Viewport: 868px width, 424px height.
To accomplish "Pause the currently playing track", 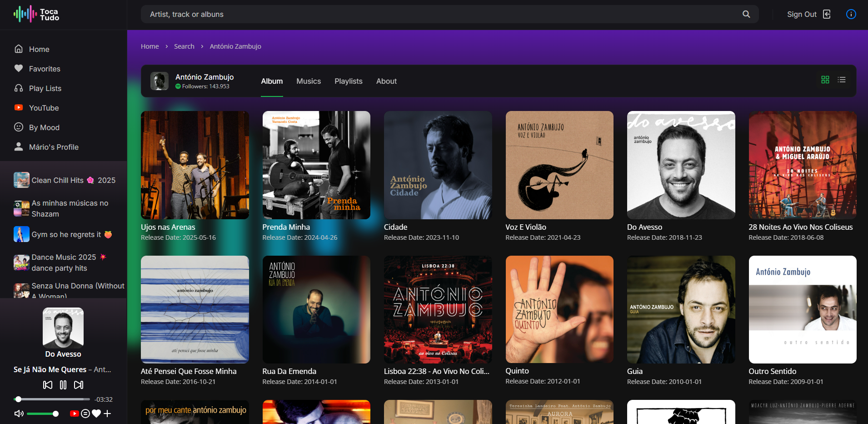I will [63, 385].
